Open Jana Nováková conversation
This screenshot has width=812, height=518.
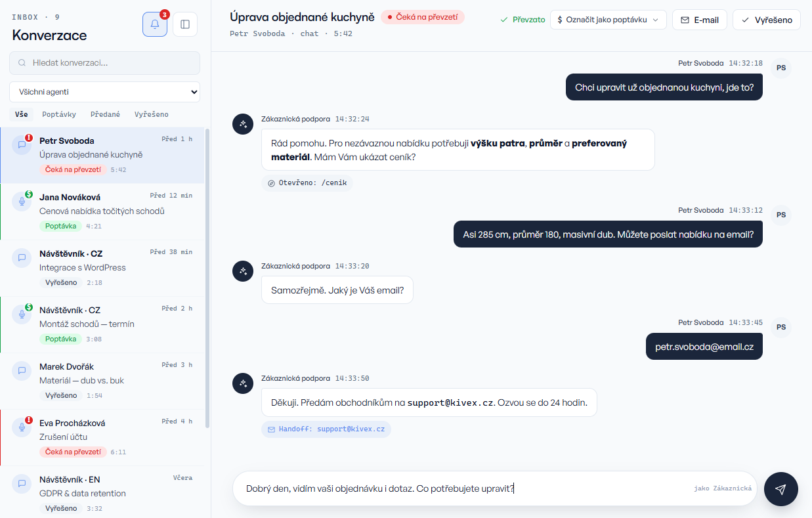[102, 212]
